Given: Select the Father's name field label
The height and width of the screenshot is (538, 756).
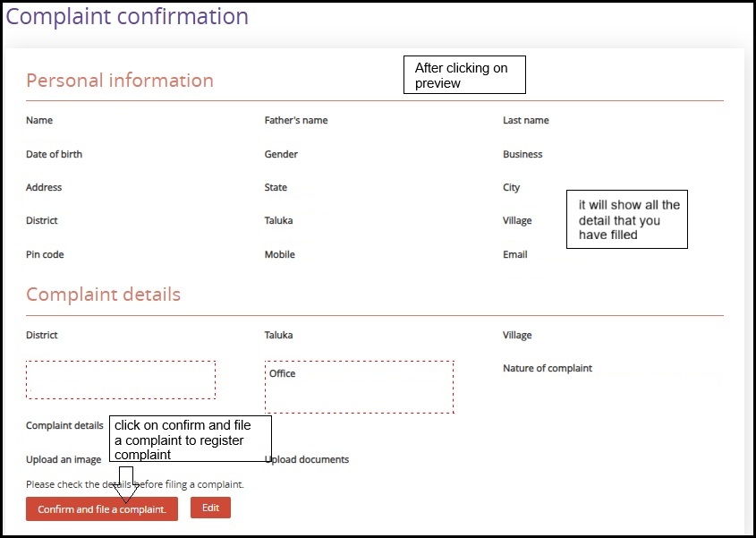Looking at the screenshot, I should 296,121.
